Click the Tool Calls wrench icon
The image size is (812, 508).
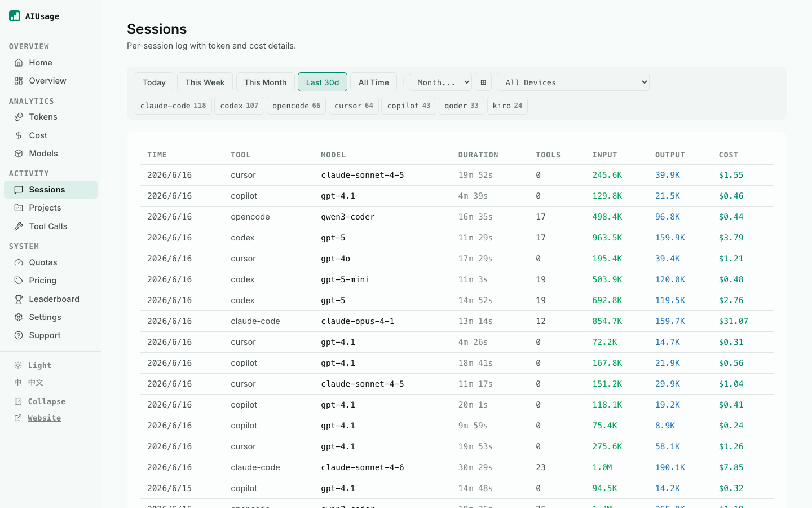coord(19,226)
